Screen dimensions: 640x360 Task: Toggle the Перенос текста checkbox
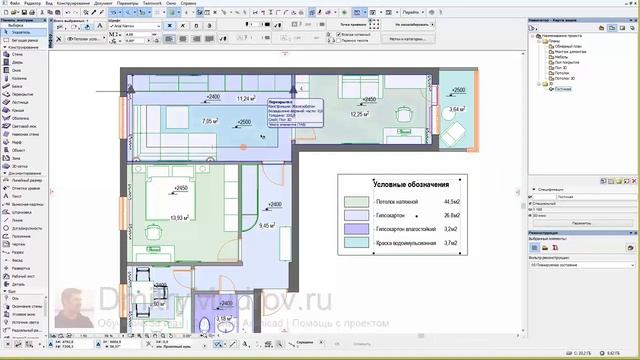339,41
